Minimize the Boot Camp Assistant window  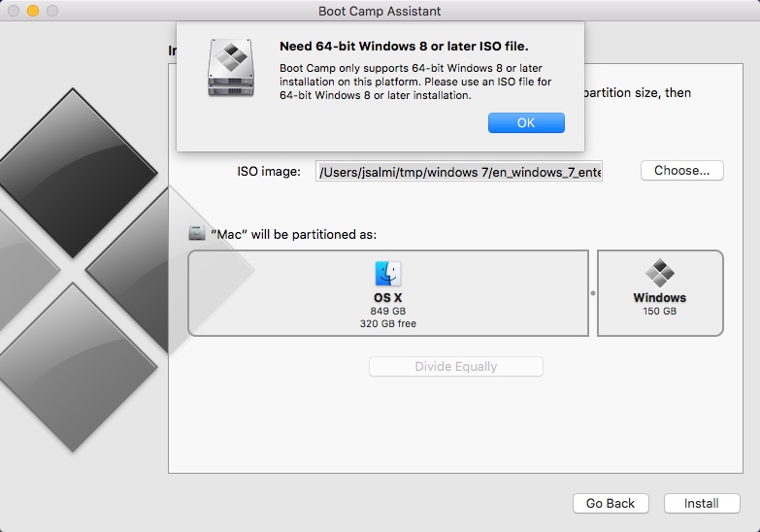pos(33,11)
